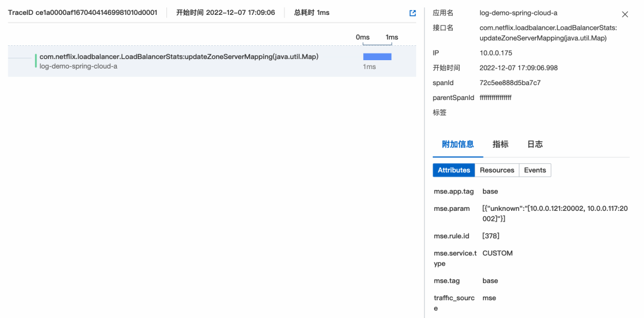Click the traffic_source value mse

click(489, 298)
